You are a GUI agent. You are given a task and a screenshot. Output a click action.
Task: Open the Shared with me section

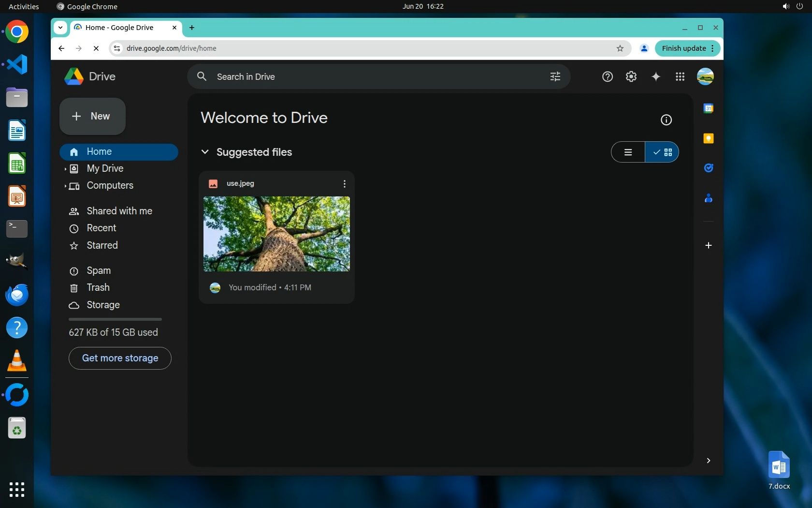119,211
